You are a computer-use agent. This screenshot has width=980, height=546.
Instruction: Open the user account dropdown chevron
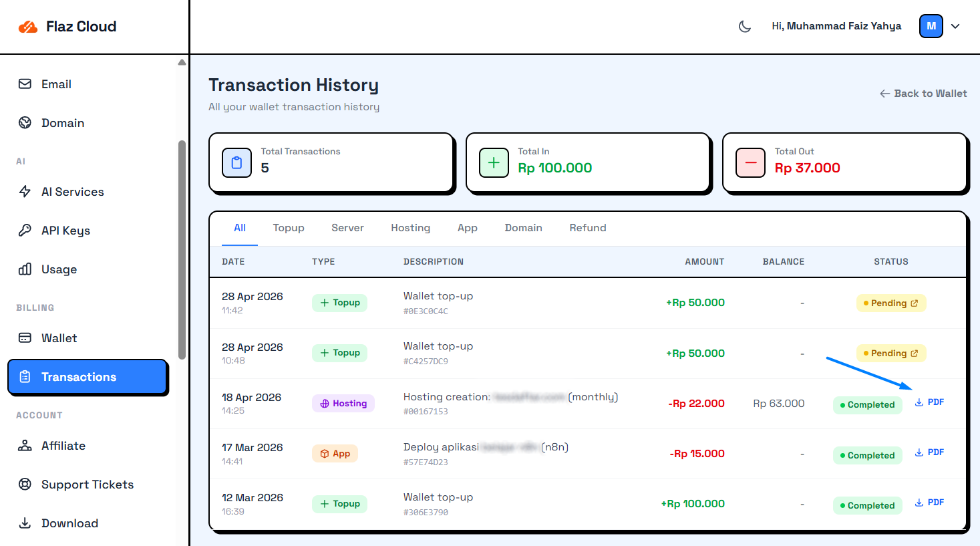click(x=955, y=26)
